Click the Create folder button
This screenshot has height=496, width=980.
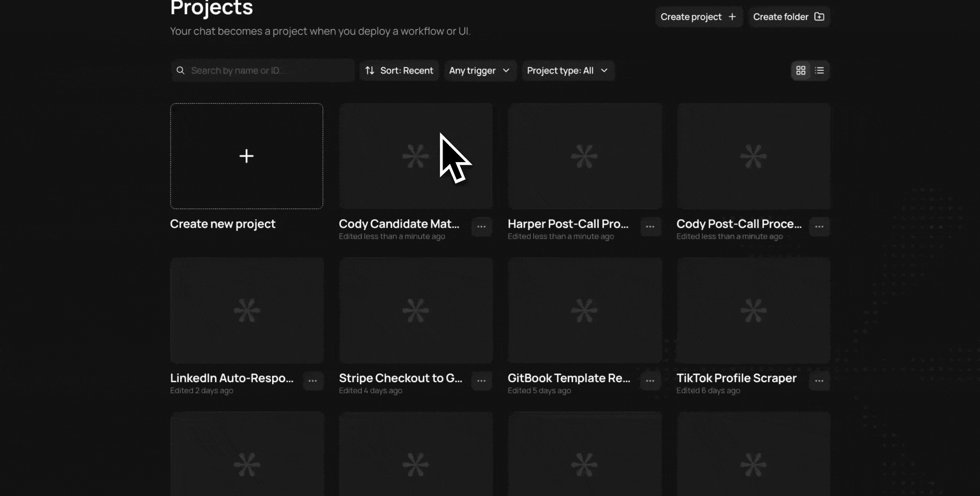click(x=788, y=17)
